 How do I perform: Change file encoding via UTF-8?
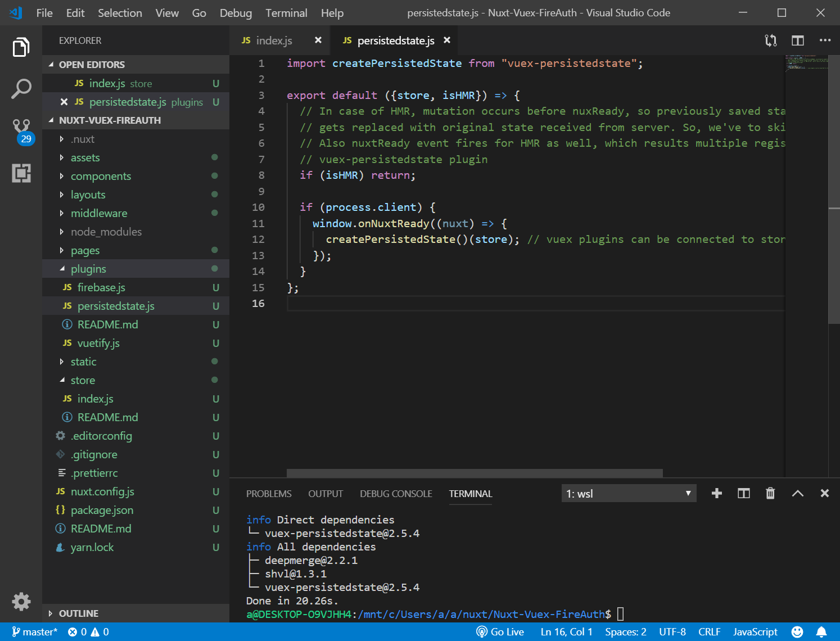672,632
